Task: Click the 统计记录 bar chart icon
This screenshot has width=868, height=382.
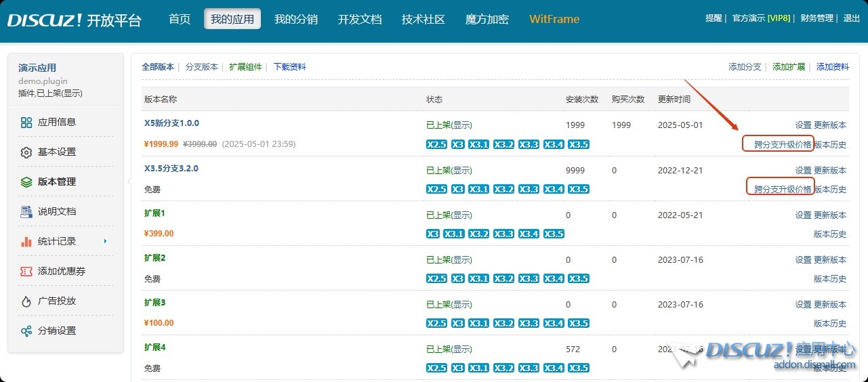Action: click(26, 242)
